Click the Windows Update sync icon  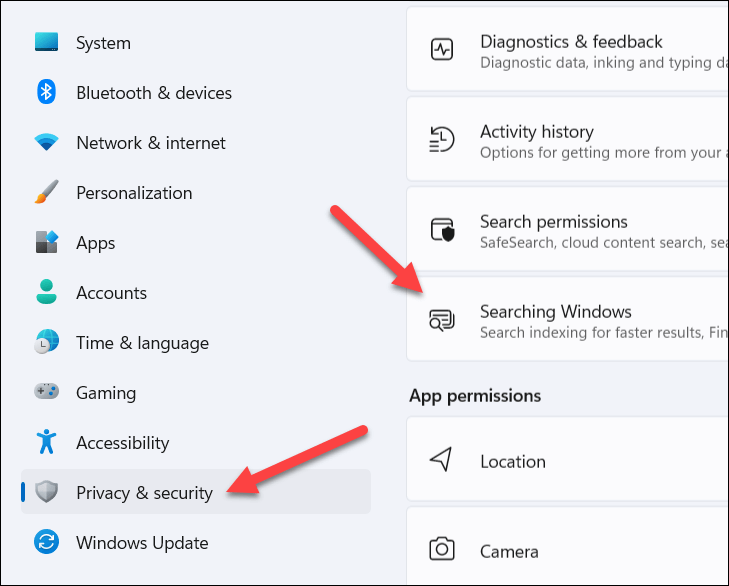pos(47,542)
